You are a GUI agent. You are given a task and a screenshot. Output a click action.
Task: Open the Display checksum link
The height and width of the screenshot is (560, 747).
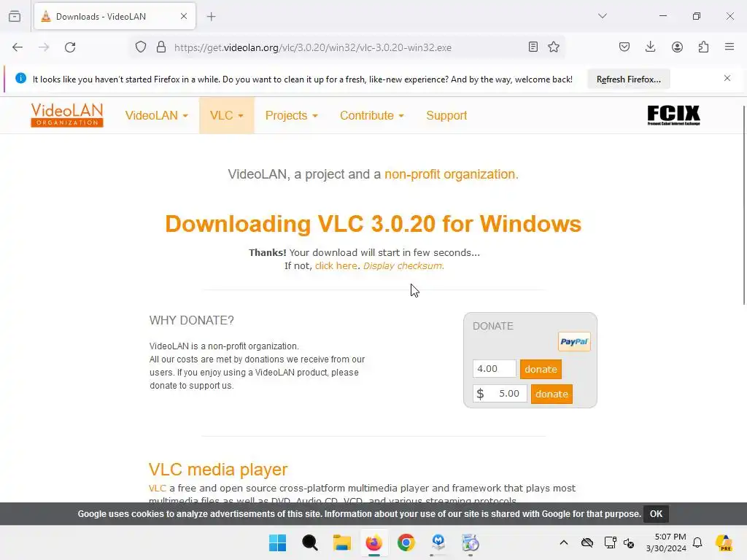coord(403,265)
